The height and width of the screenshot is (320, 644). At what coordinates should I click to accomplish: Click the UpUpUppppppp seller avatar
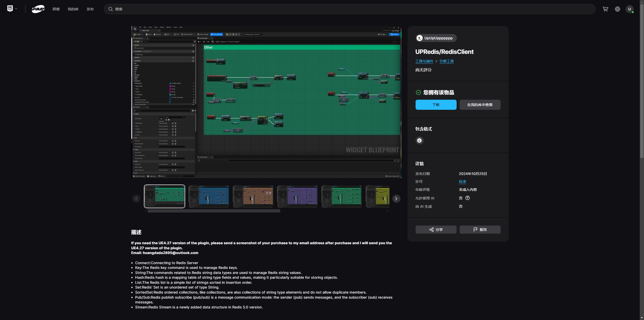(419, 38)
